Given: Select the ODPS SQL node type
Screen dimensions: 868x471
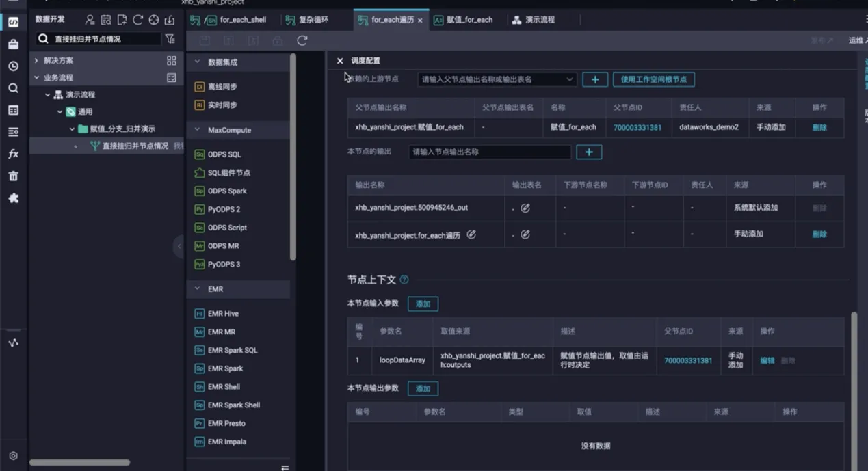Looking at the screenshot, I should (218, 154).
